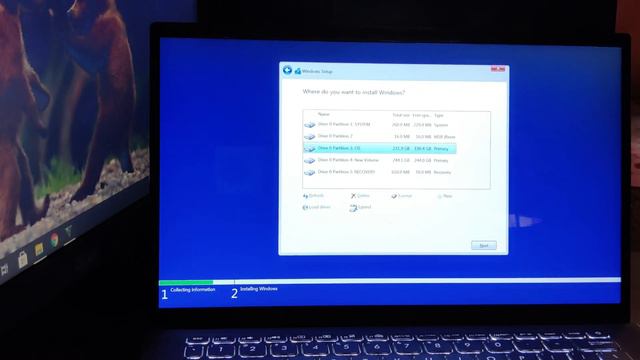
Task: Click step 2 Installing Windows label
Action: [259, 289]
